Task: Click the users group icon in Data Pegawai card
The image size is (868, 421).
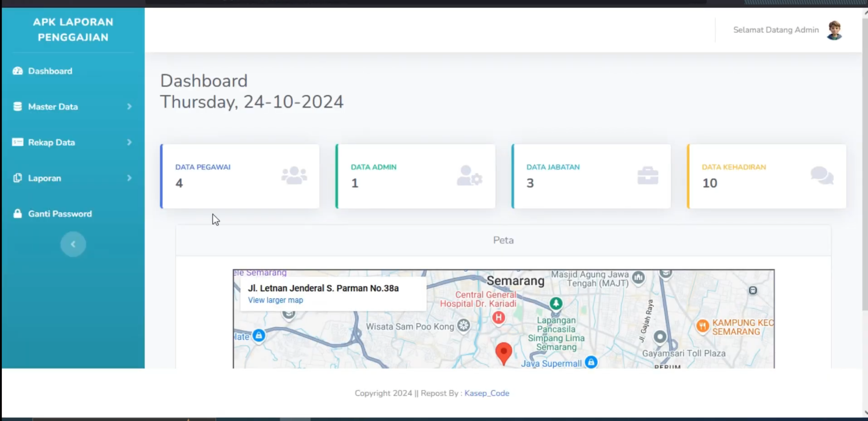Action: point(294,176)
